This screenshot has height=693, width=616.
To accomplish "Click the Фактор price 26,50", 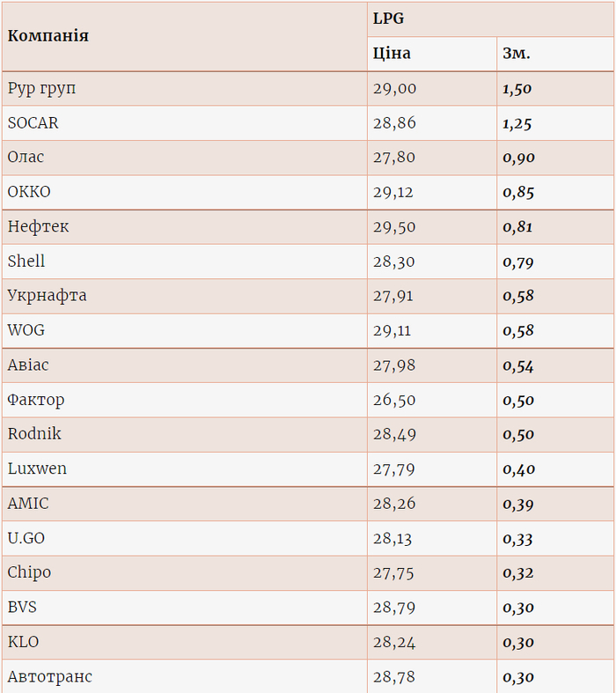I will pos(394,400).
